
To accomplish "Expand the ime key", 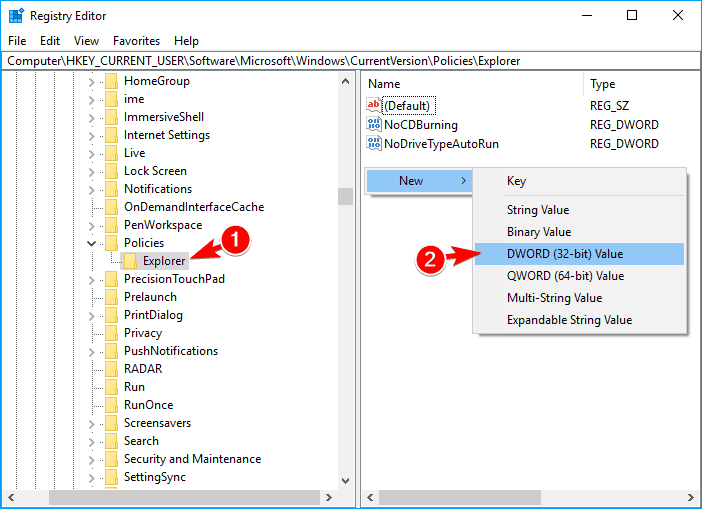I will coord(91,100).
